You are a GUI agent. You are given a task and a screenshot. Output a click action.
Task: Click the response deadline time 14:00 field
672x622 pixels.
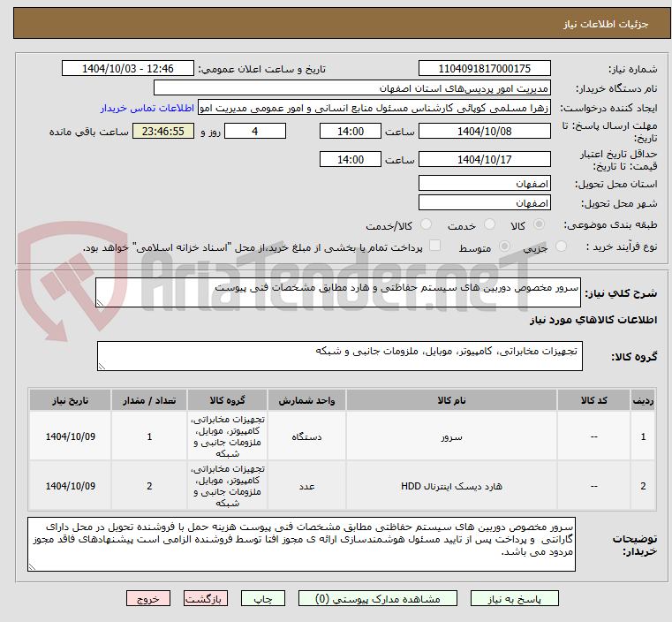351,131
